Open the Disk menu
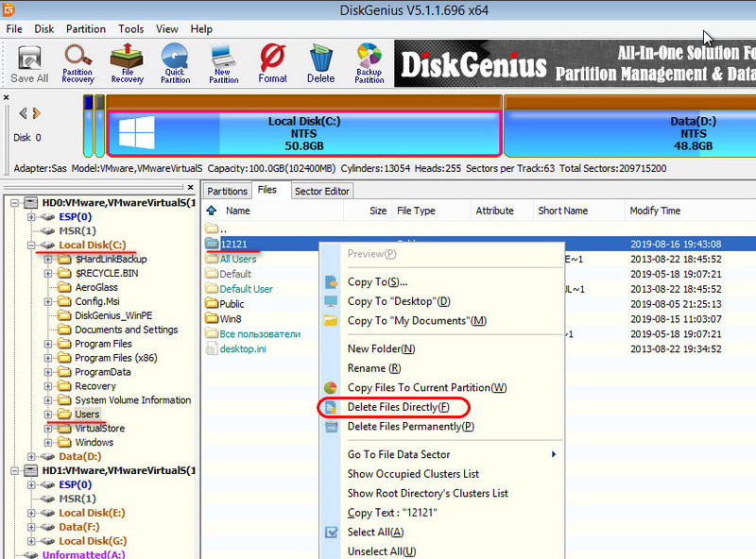Viewport: 756px width, 559px height. click(43, 29)
